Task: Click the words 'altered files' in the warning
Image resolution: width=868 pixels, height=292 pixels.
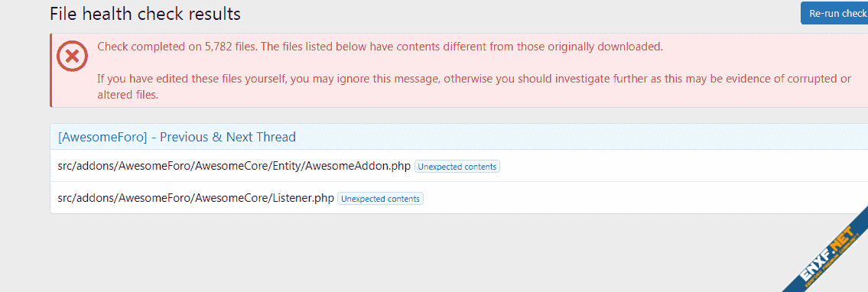Action: click(x=128, y=95)
